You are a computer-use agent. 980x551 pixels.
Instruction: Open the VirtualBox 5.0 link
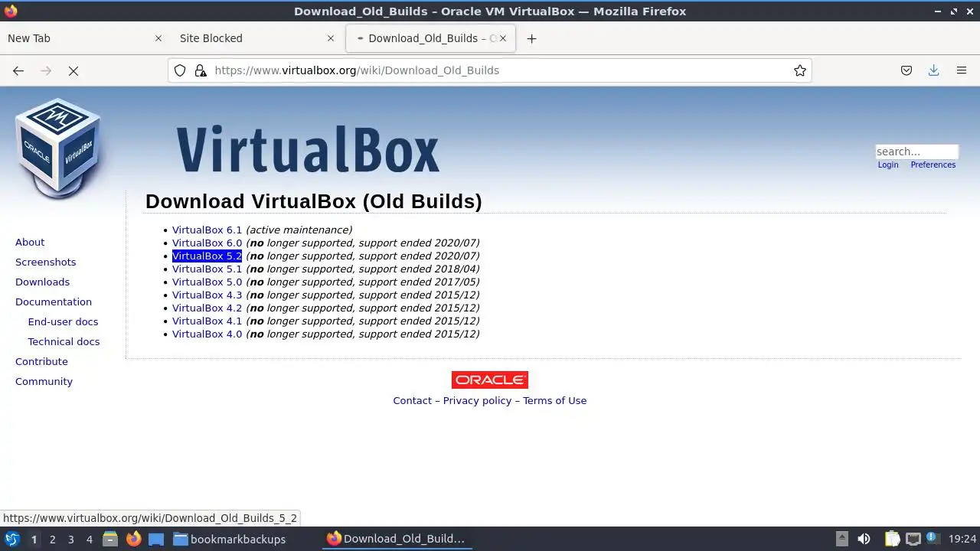coord(207,282)
